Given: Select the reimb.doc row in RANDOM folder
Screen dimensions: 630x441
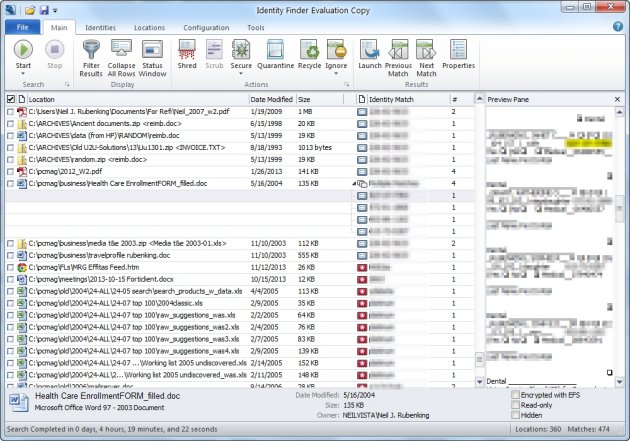Looking at the screenshot, I should (239, 136).
